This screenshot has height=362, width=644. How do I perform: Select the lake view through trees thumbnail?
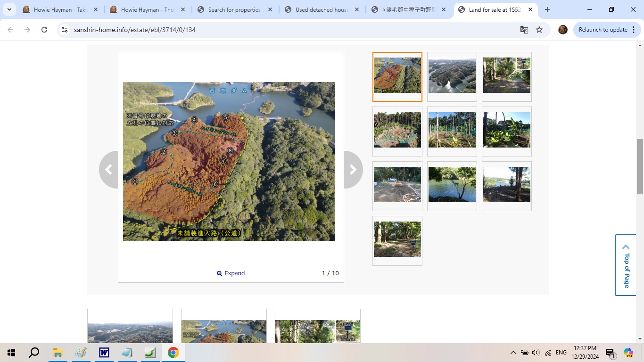pyautogui.click(x=452, y=185)
